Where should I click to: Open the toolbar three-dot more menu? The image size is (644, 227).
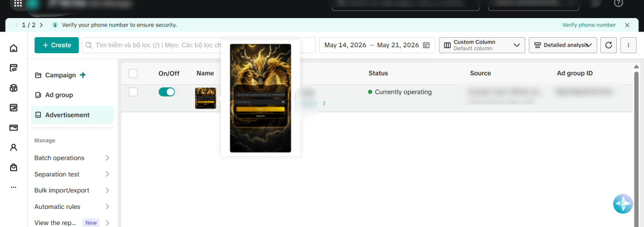[x=628, y=45]
